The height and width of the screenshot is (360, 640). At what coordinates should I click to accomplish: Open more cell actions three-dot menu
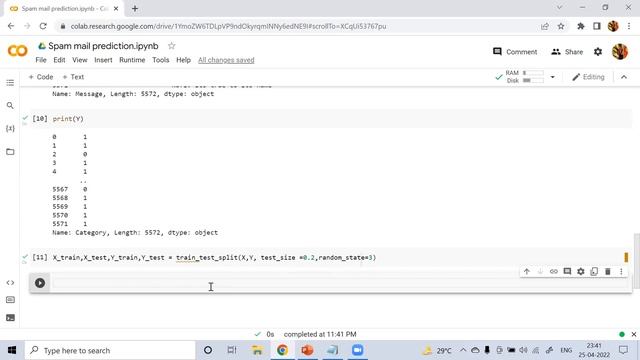[621, 271]
